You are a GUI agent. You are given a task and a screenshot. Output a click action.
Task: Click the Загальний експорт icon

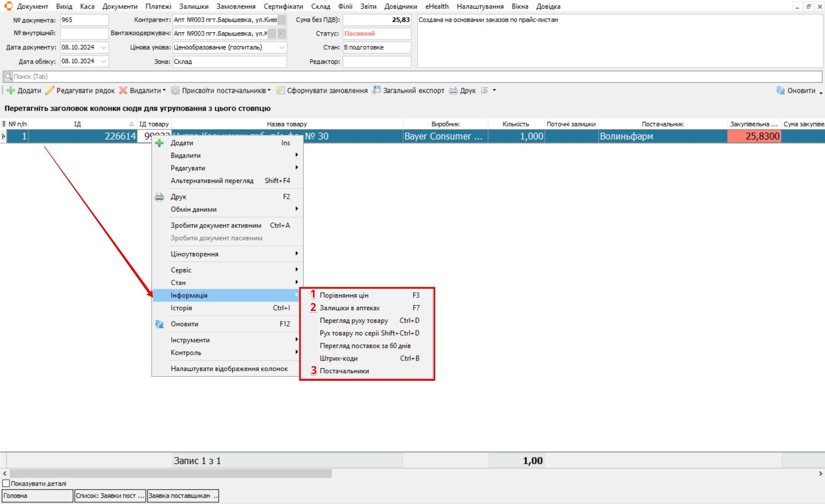coord(377,90)
